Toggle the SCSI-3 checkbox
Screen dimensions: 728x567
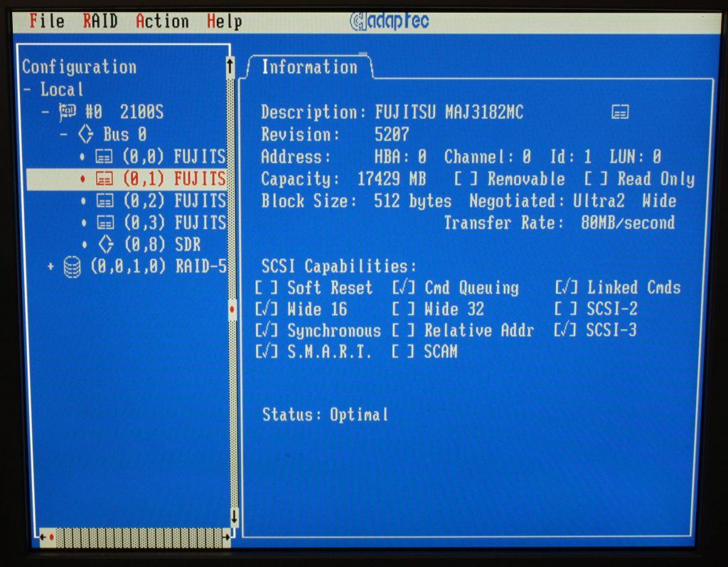click(x=566, y=330)
